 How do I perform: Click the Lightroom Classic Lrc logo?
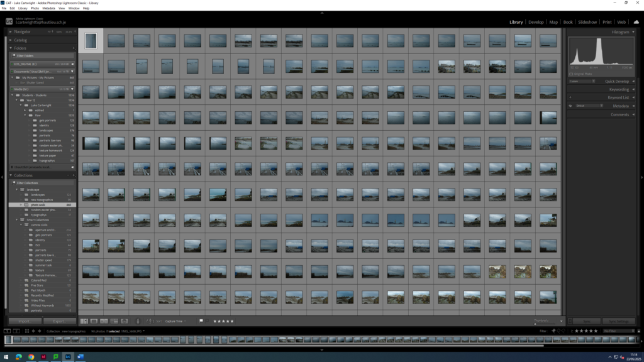click(9, 21)
